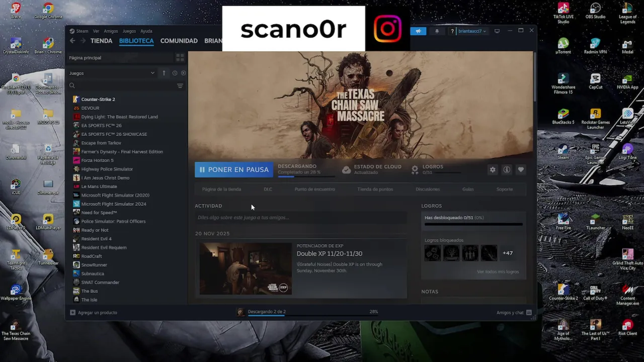
Task: Click the library search magnifier icon
Action: [x=72, y=86]
